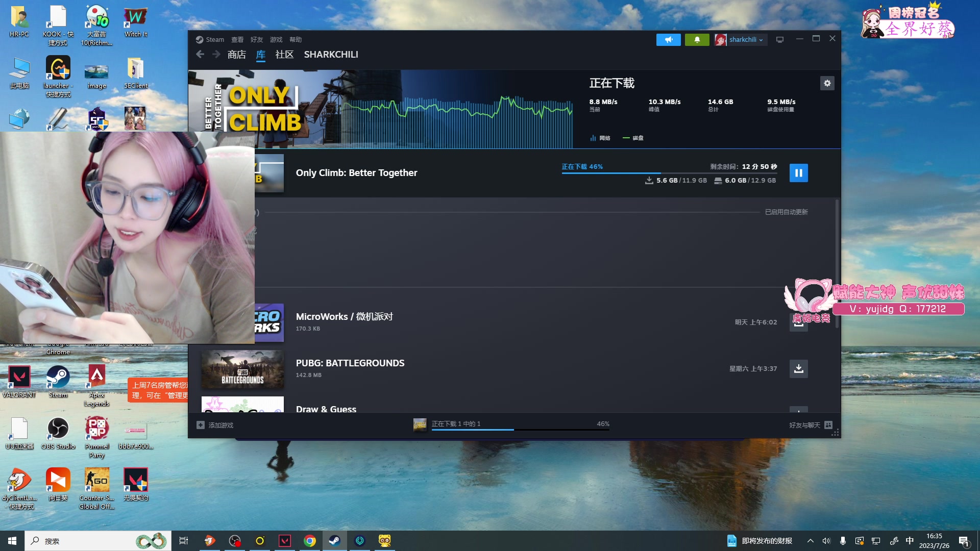The width and height of the screenshot is (980, 551).
Task: Switch to Chrome in the taskbar
Action: [x=310, y=541]
